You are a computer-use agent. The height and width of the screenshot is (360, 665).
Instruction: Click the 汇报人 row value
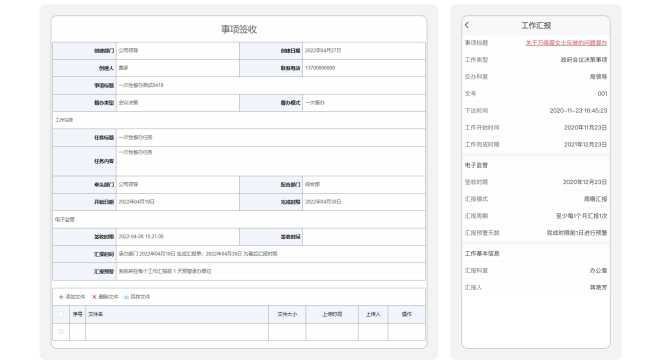point(598,287)
